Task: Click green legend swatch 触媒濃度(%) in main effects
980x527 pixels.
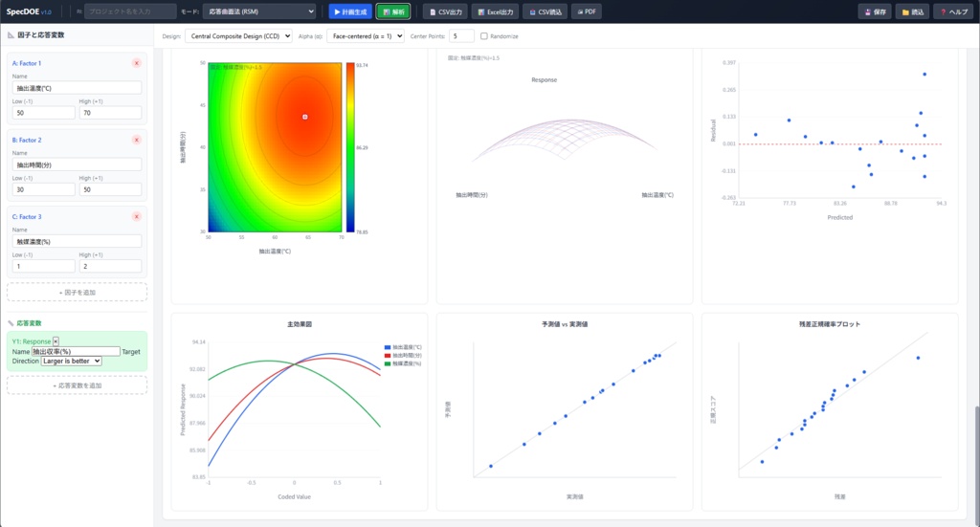Action: tap(388, 363)
